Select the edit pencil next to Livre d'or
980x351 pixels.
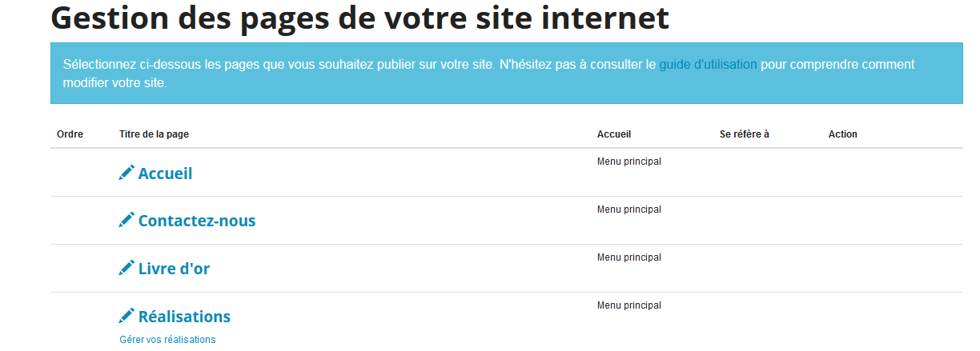click(127, 269)
